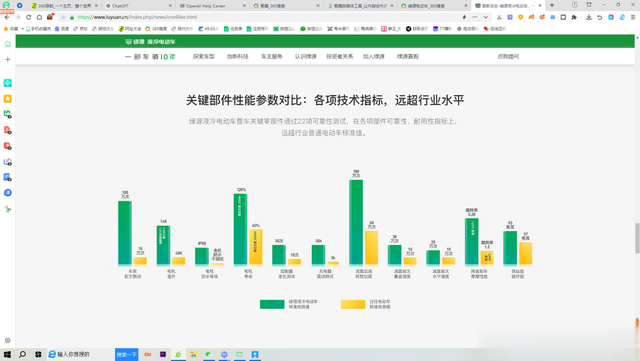640x361 pixels.
Task: Click the lightning speed mode icon
Action: [464, 17]
